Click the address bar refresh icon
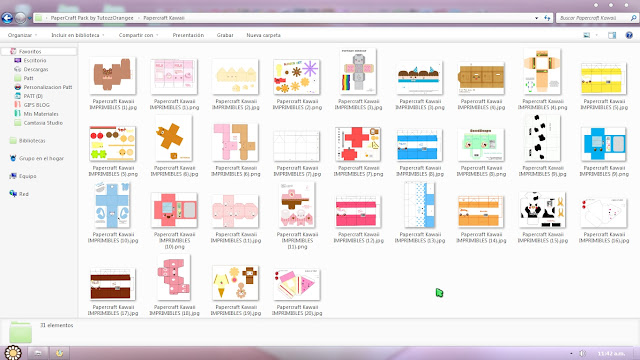This screenshot has width=640, height=360. (x=547, y=18)
